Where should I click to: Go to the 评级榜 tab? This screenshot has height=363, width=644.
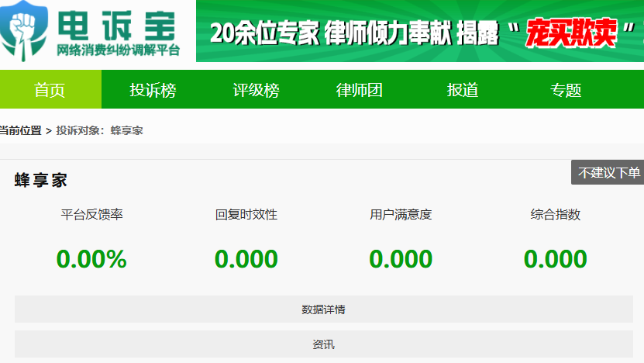[256, 90]
